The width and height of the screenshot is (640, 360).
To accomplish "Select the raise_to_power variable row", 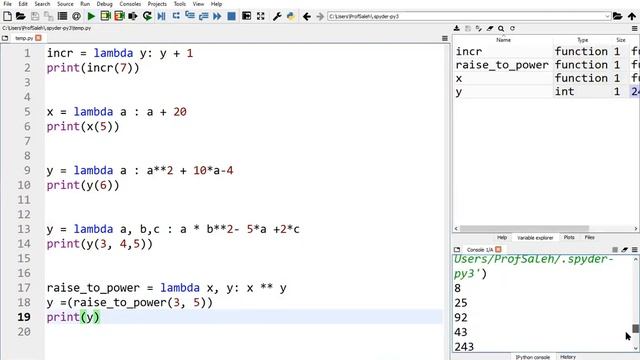I will pyautogui.click(x=546, y=65).
